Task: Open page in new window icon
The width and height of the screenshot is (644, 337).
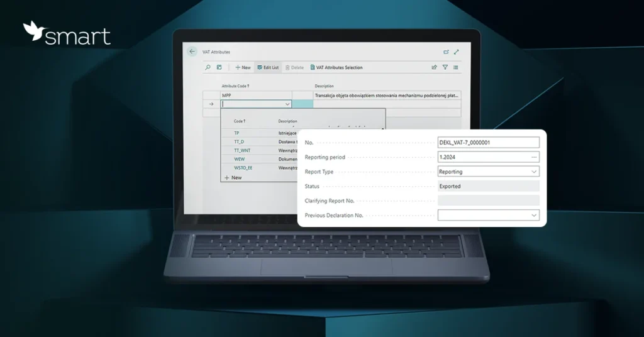Action: 446,52
